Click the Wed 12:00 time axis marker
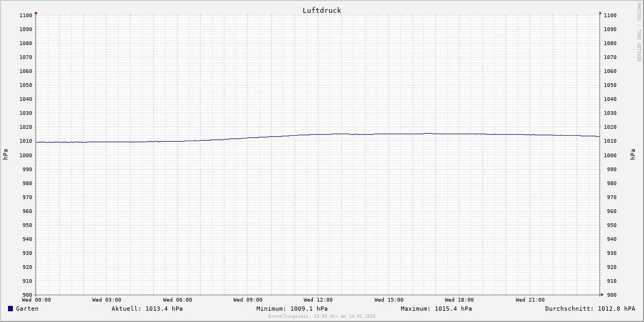Viewport: 644px width, 322px height. pos(318,300)
